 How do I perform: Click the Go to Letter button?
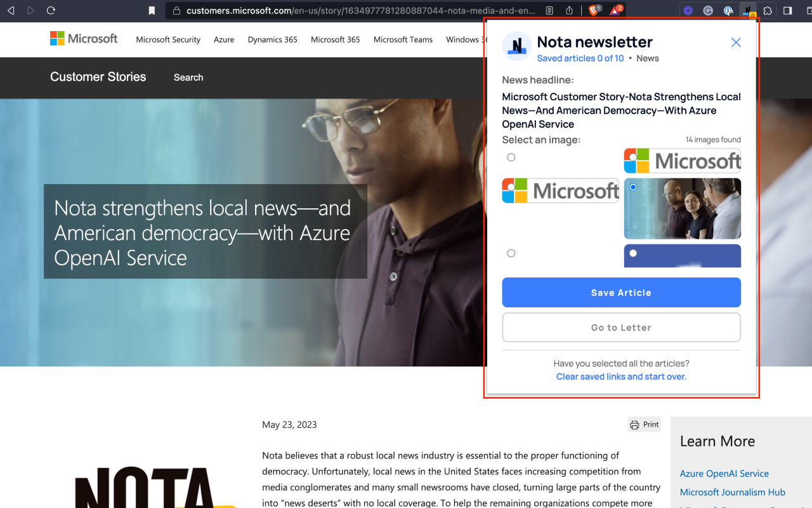pos(622,328)
